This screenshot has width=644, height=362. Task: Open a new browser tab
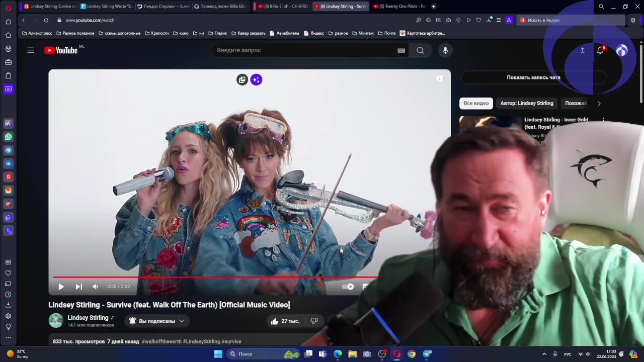(x=434, y=7)
